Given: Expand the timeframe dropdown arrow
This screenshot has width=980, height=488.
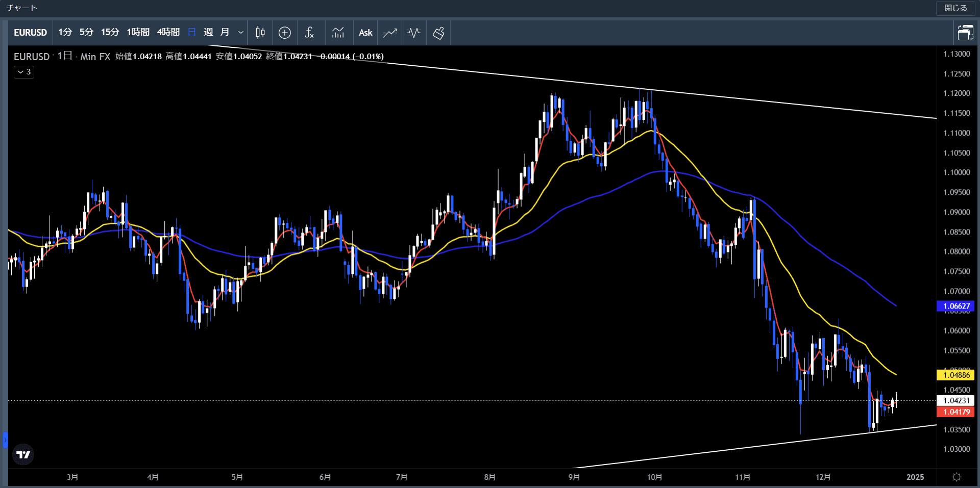Looking at the screenshot, I should tap(241, 33).
